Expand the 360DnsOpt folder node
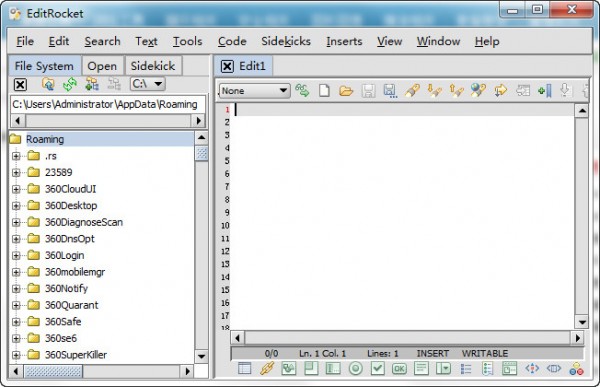Screen dimensions: 600x387 16,239
